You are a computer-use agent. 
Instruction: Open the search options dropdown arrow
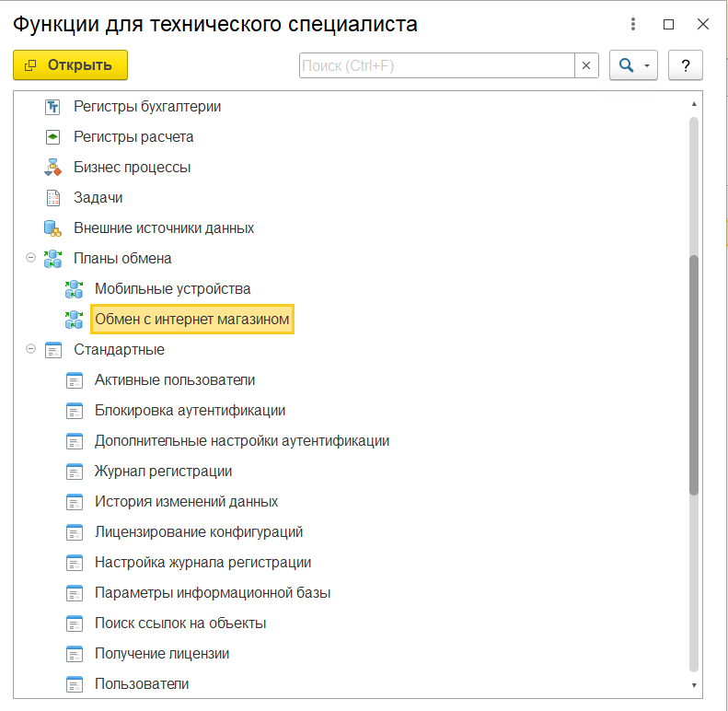pyautogui.click(x=647, y=65)
